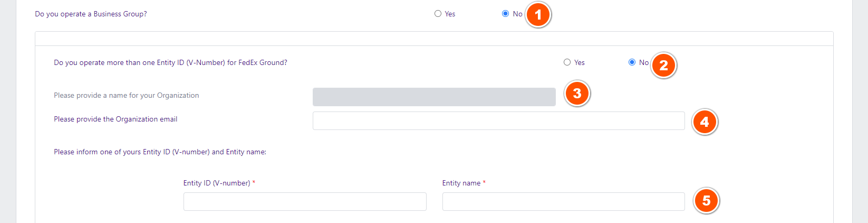Click the orange step 1 marker
868x223 pixels.
pos(538,15)
